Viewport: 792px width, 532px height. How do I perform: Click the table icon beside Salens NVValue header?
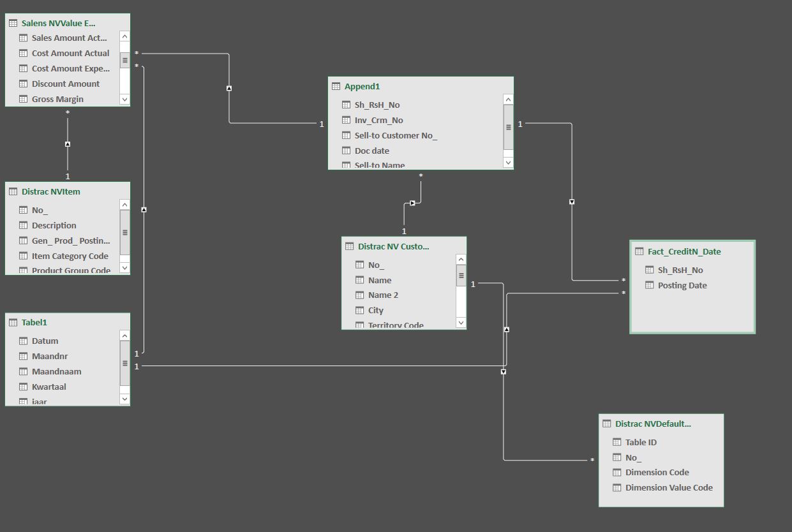(13, 23)
